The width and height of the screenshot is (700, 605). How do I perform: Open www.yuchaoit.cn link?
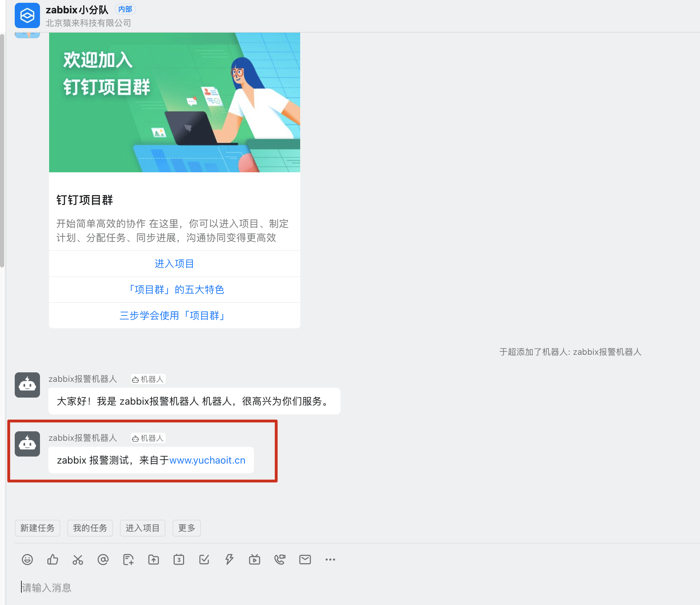tap(207, 460)
